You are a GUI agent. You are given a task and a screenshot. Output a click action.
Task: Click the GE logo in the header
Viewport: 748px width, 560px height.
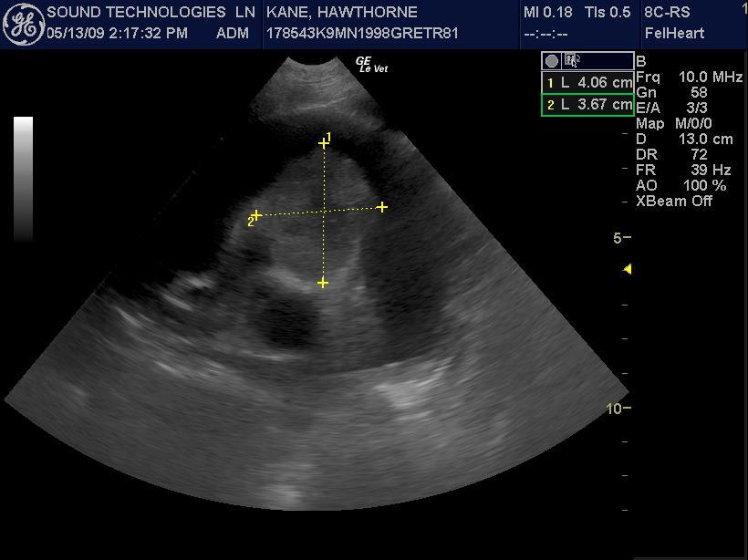pyautogui.click(x=23, y=24)
